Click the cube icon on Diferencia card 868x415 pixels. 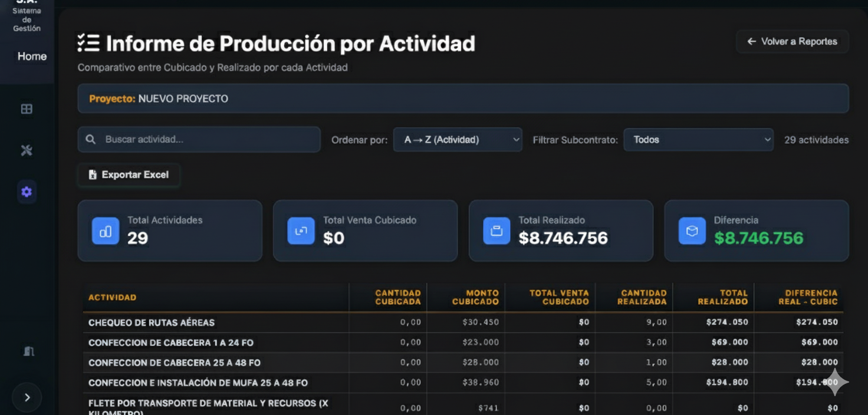click(x=692, y=230)
